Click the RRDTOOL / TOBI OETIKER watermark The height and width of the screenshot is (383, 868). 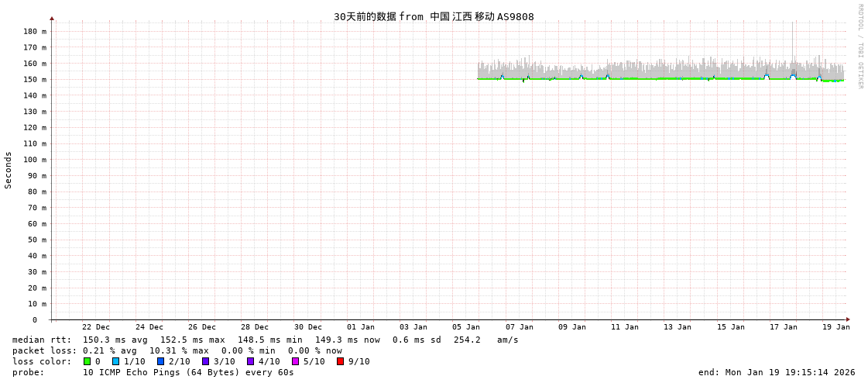tap(859, 47)
